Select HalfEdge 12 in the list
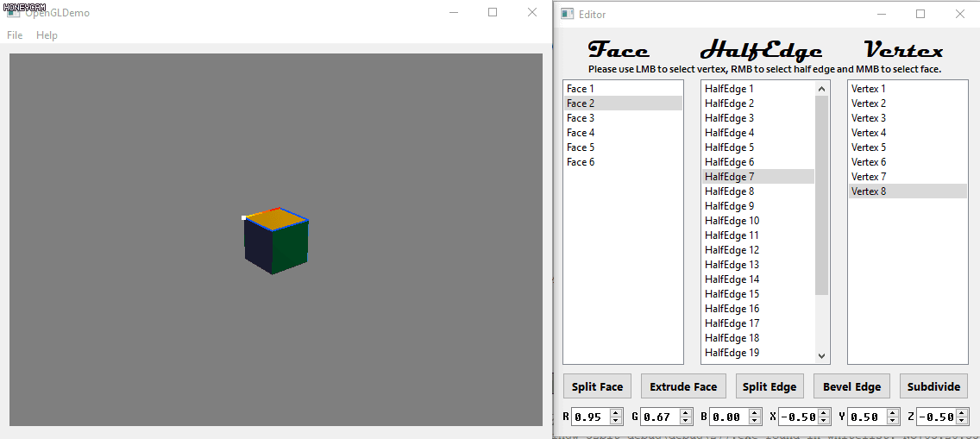 tap(758, 250)
